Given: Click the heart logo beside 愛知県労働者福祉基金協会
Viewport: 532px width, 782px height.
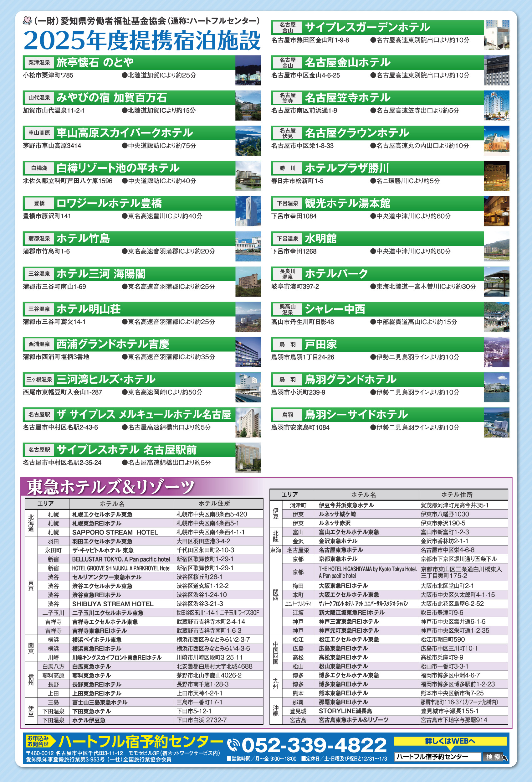Looking at the screenshot, I should coord(27,21).
